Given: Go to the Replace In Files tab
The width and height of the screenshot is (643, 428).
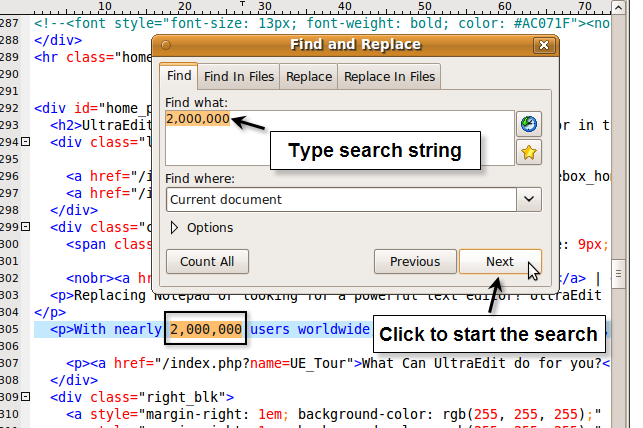Looking at the screenshot, I should point(389,77).
